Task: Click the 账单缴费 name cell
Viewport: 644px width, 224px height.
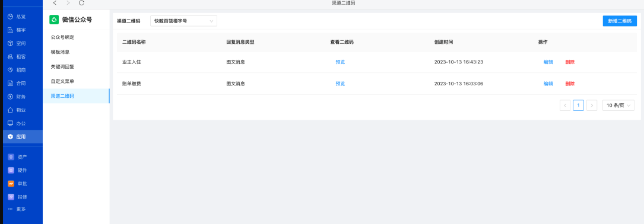Action: click(x=132, y=84)
